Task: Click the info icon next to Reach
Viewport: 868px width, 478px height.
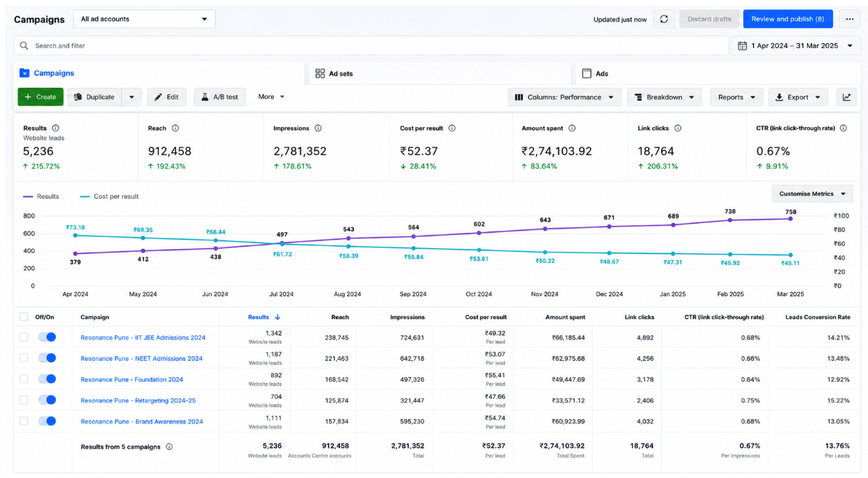Action: tap(175, 128)
